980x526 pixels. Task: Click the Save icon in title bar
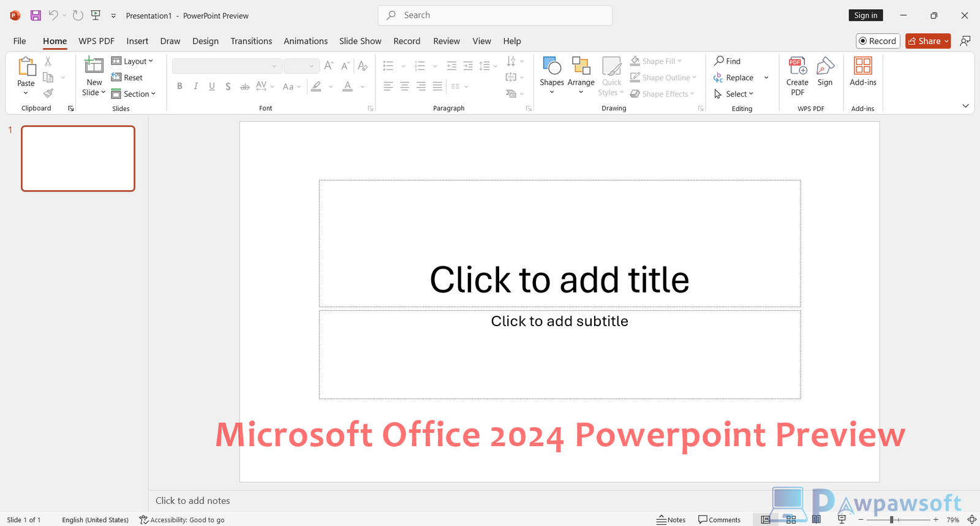(36, 15)
